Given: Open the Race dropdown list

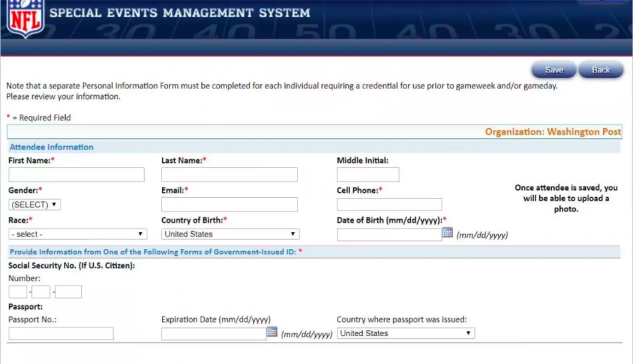Looking at the screenshot, I should (78, 234).
